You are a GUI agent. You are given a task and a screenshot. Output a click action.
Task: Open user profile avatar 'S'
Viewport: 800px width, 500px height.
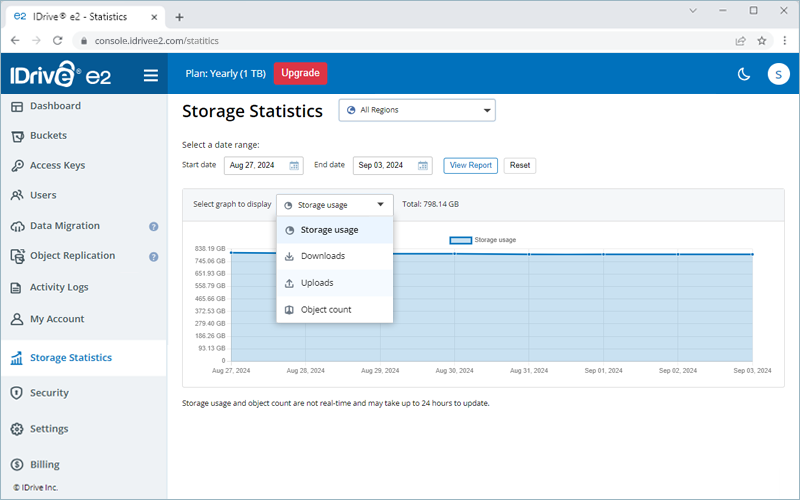coord(778,74)
